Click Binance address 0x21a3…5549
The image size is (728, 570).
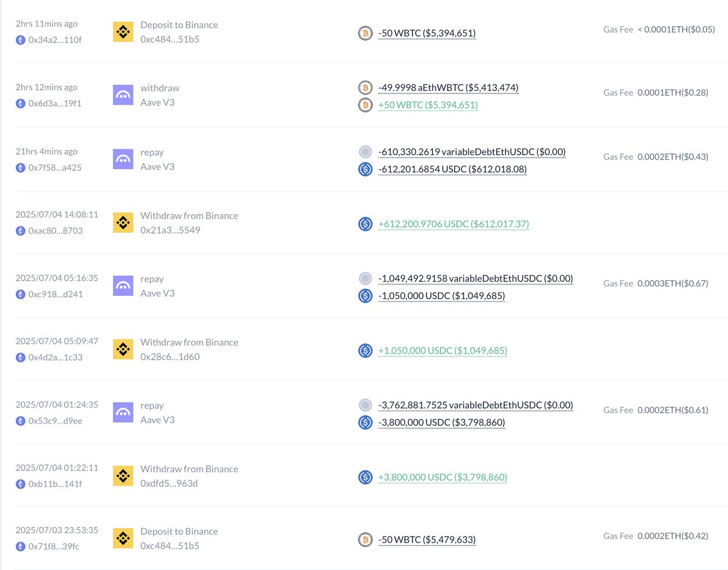pos(170,230)
